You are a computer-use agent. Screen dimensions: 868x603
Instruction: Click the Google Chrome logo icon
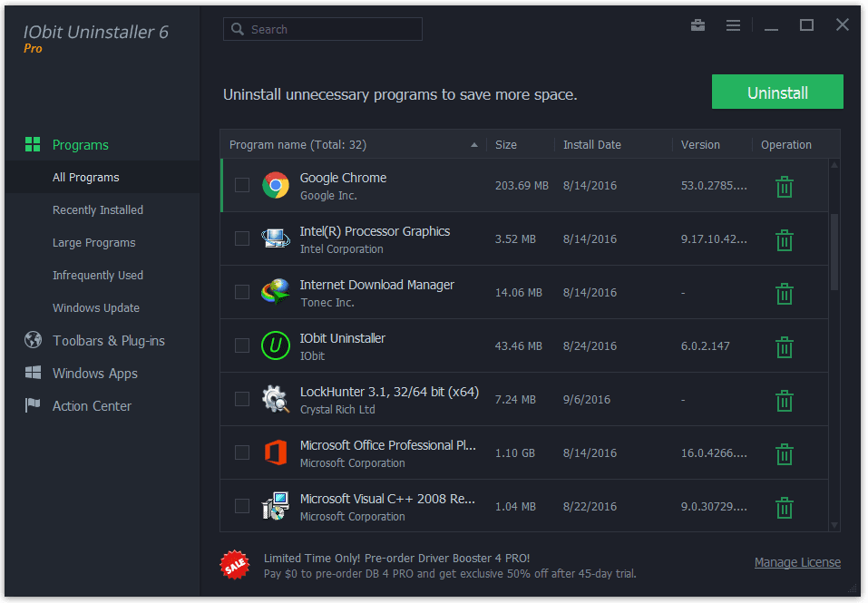tap(275, 185)
